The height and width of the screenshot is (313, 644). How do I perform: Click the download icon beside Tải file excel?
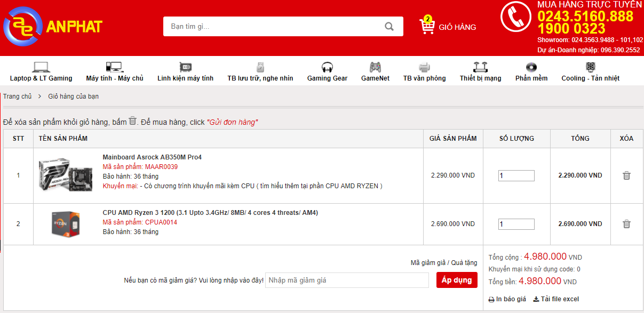pyautogui.click(x=536, y=299)
